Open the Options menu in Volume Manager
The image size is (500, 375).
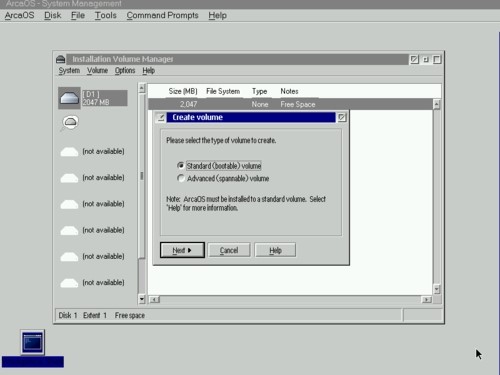point(125,70)
